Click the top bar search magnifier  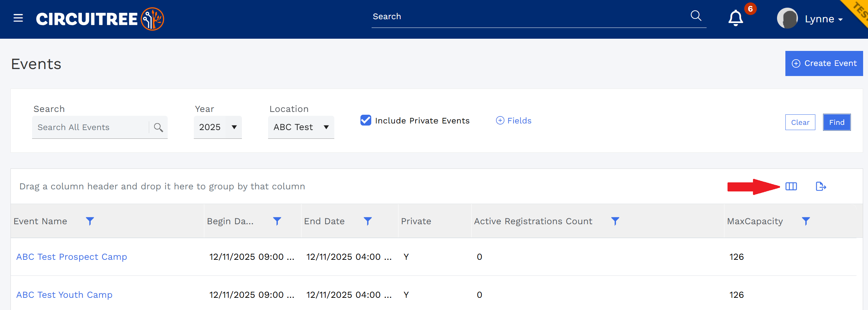point(696,16)
